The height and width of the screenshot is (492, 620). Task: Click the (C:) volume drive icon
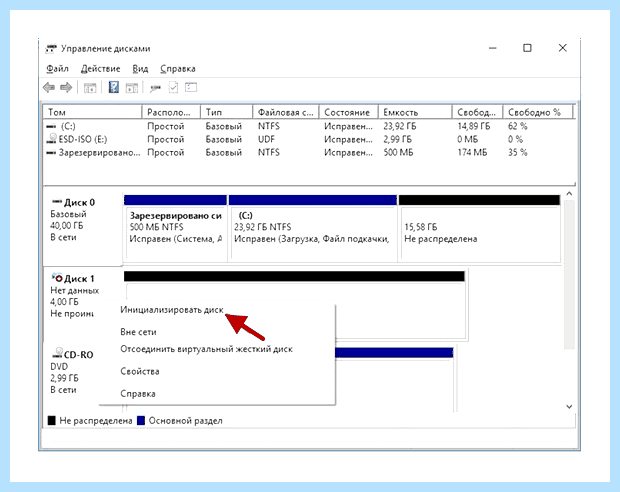point(51,127)
